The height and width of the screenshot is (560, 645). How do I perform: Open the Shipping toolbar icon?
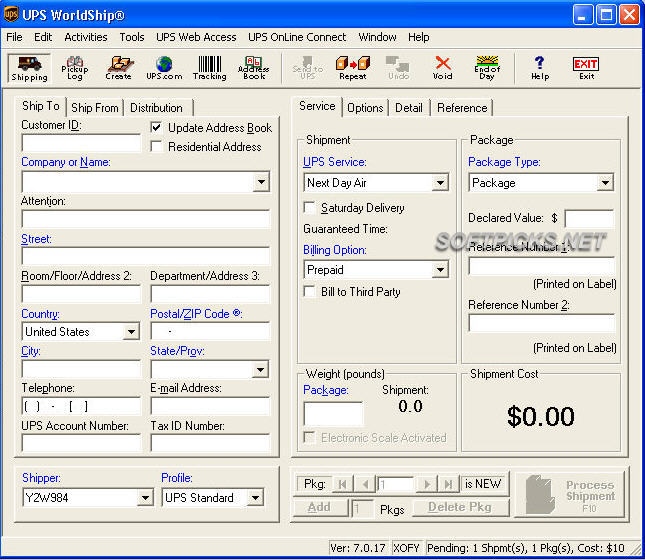coord(29,68)
